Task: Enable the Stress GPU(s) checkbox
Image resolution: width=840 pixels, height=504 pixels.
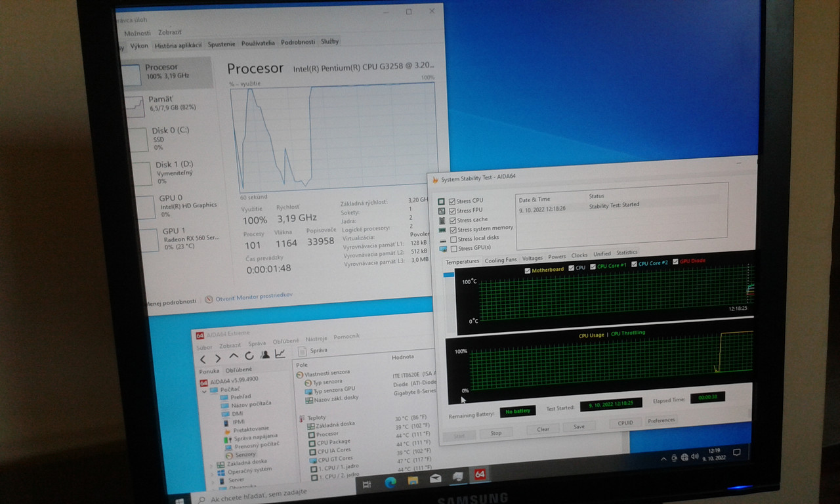Action: click(x=453, y=249)
